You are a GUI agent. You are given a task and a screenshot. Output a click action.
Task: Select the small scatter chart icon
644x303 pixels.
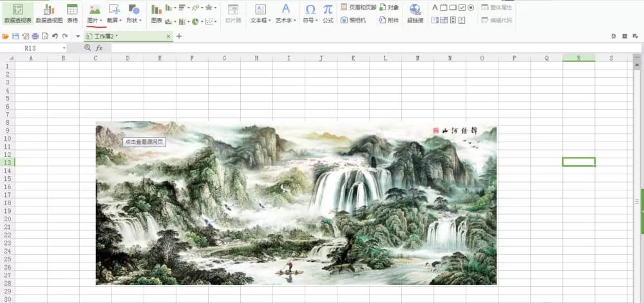tap(209, 21)
